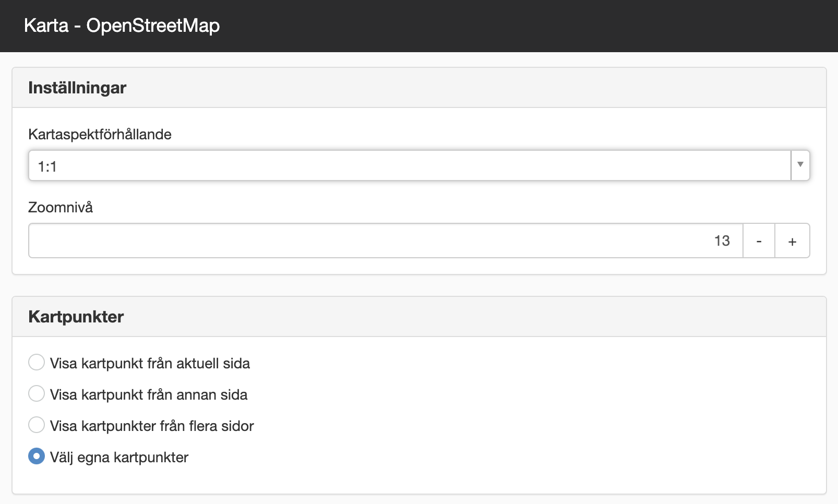Viewport: 838px width, 504px height.
Task: Click the dropdown arrow of the aspect ratio selector
Action: click(800, 165)
